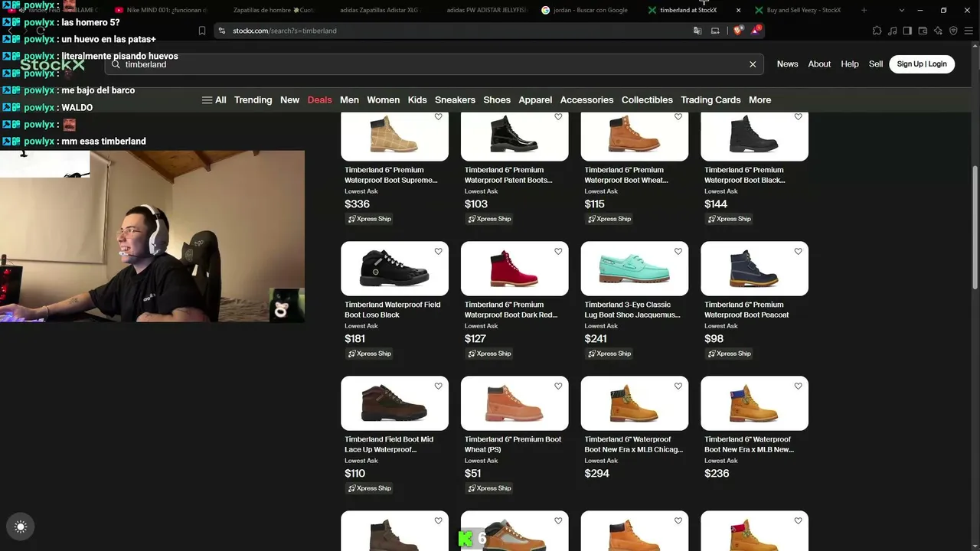Favorite the Waterproof Field Boot Loso Black
The image size is (980, 551).
pos(438,251)
